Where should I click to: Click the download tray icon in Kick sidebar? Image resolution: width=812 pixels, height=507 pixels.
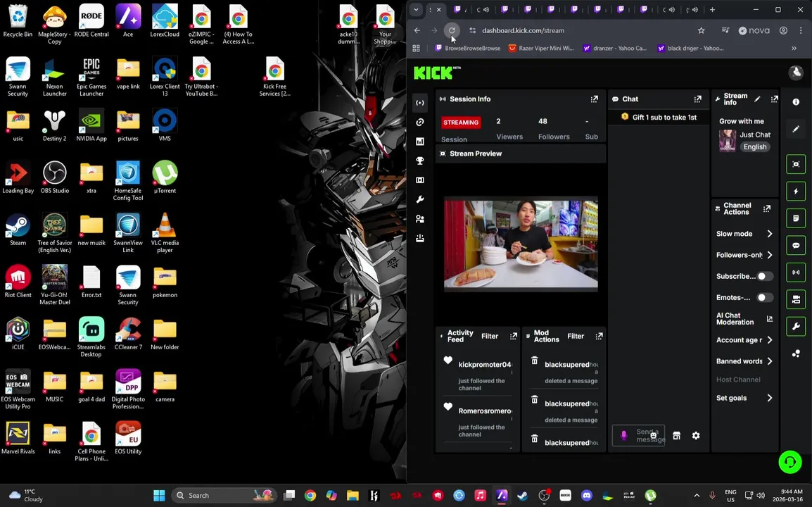420,238
